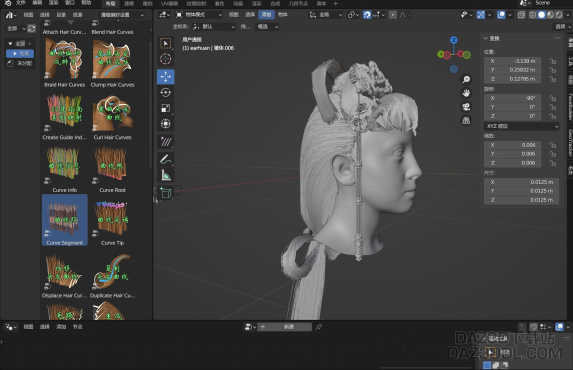Lock location X value
573x370 pixels.
pyautogui.click(x=552, y=61)
